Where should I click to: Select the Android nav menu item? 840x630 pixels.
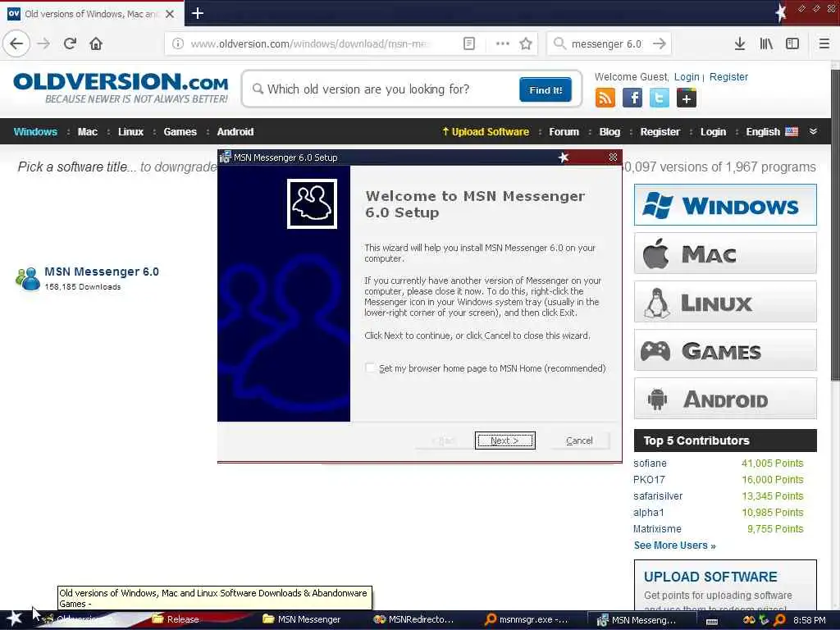point(235,132)
